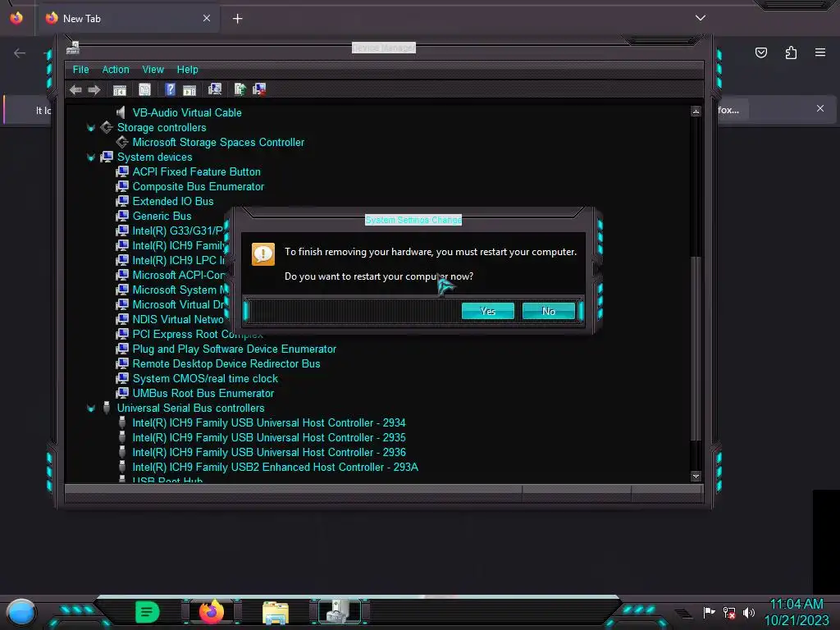Select Plug and Play Software Device Enumerator

(234, 349)
